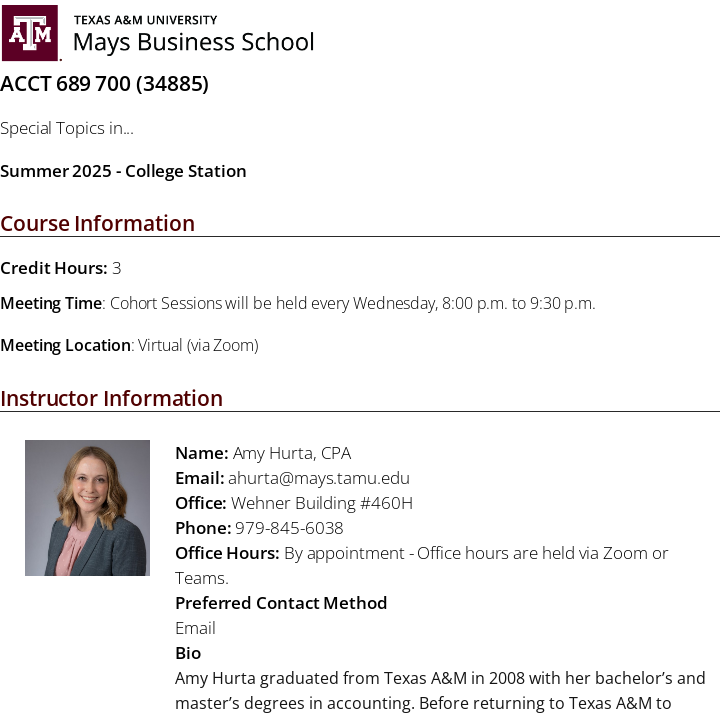Click the Summer 2025 - College Station term line
The image size is (720, 720).
click(x=123, y=171)
